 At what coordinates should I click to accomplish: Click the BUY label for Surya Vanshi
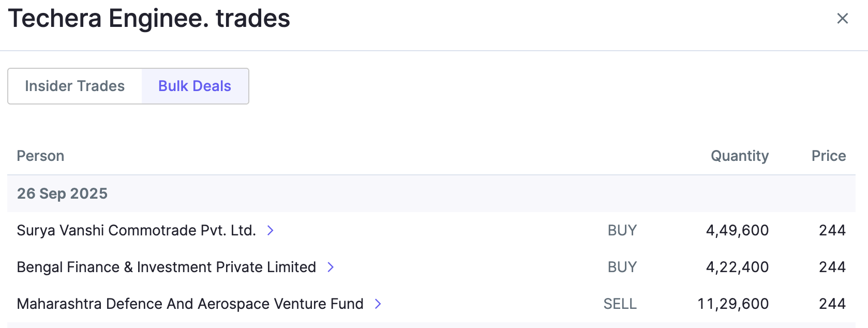(x=622, y=230)
